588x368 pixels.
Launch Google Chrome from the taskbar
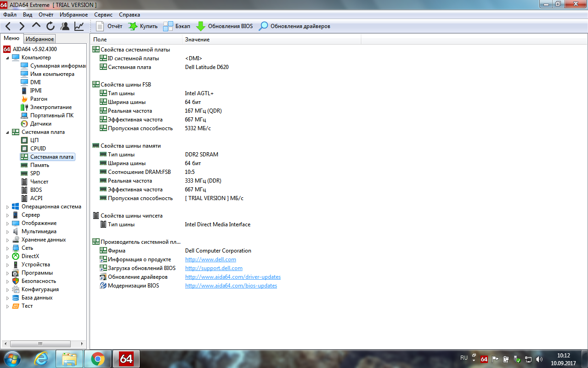98,359
